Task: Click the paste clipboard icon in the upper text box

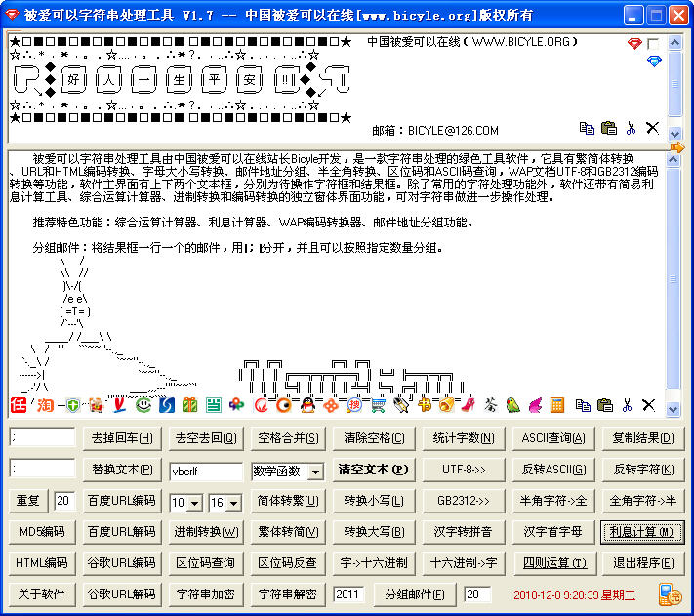Action: tap(609, 128)
